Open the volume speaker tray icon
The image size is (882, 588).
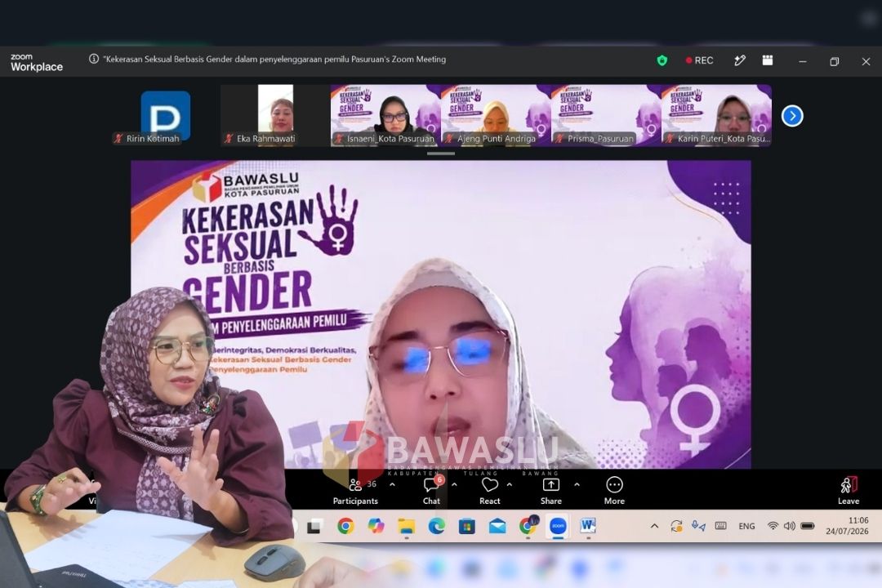790,526
